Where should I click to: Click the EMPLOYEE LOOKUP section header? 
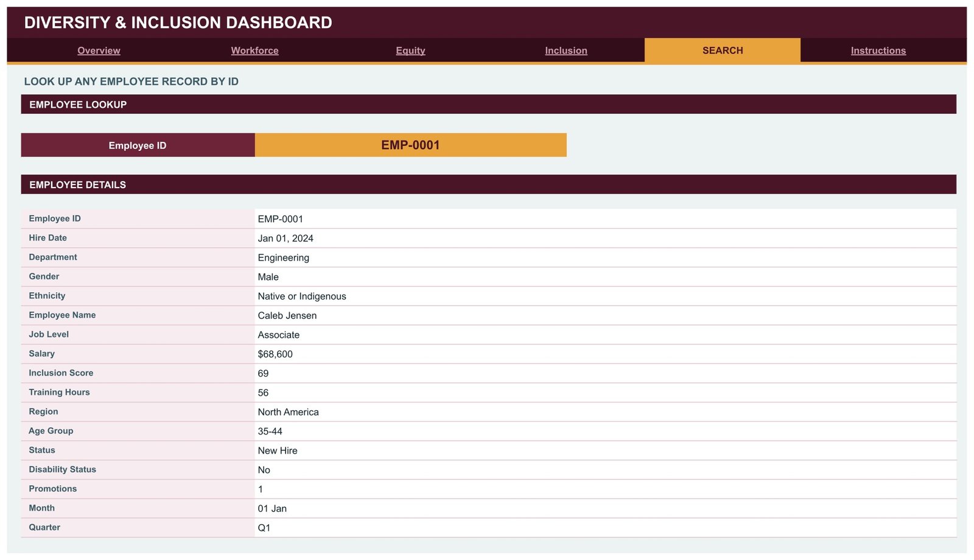[x=489, y=104]
